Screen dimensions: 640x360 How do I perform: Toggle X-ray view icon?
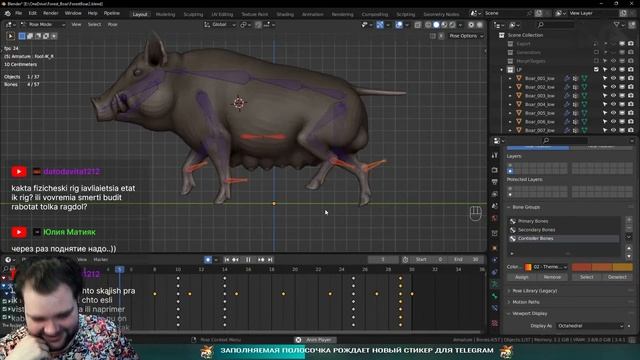click(418, 25)
